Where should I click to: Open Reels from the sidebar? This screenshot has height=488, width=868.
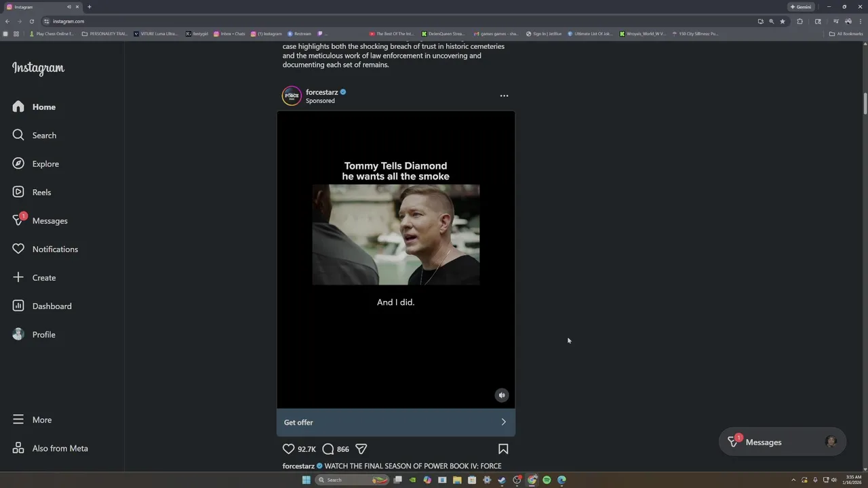coord(31,192)
